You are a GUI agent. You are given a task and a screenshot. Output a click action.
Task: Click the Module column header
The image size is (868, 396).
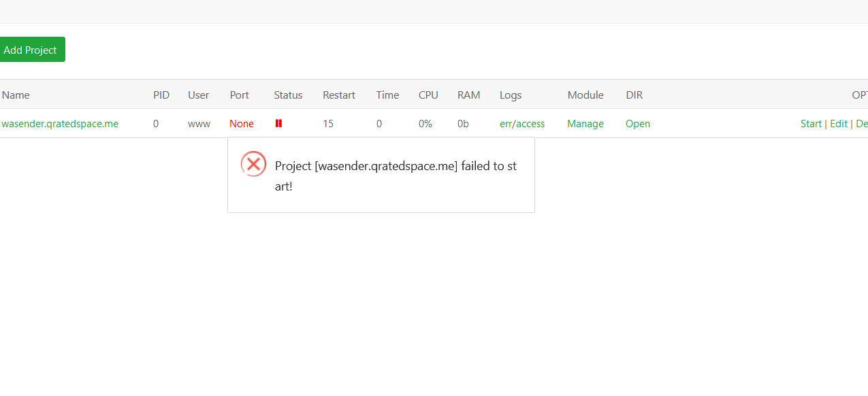pos(585,95)
